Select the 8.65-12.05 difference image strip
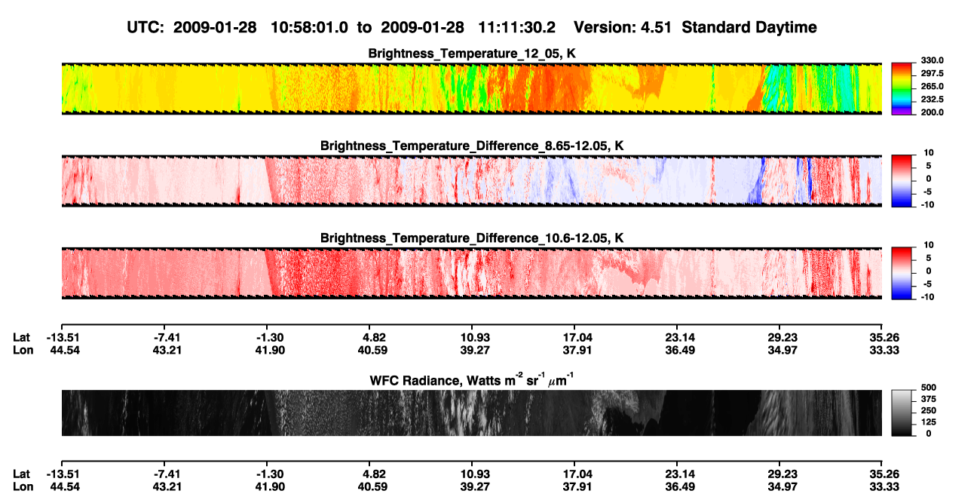The height and width of the screenshot is (503, 980). pos(472,181)
